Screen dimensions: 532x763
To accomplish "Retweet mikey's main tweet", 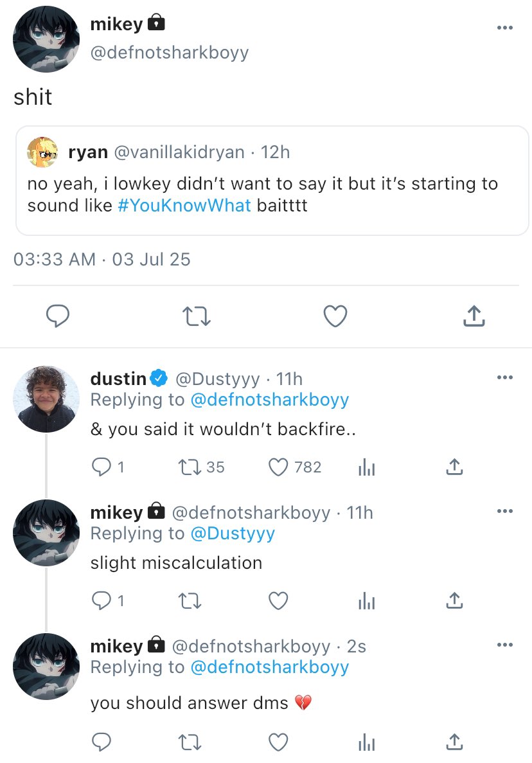I will click(197, 316).
